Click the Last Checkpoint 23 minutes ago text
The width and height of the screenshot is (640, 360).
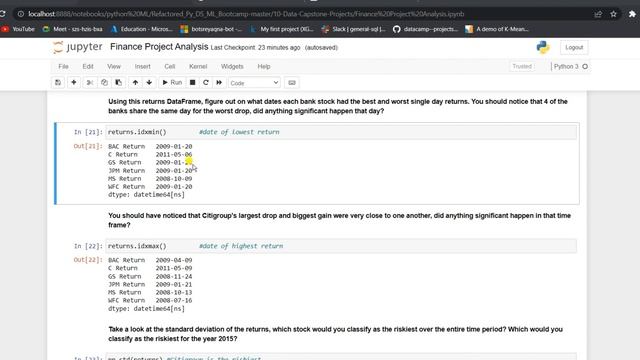click(x=256, y=48)
